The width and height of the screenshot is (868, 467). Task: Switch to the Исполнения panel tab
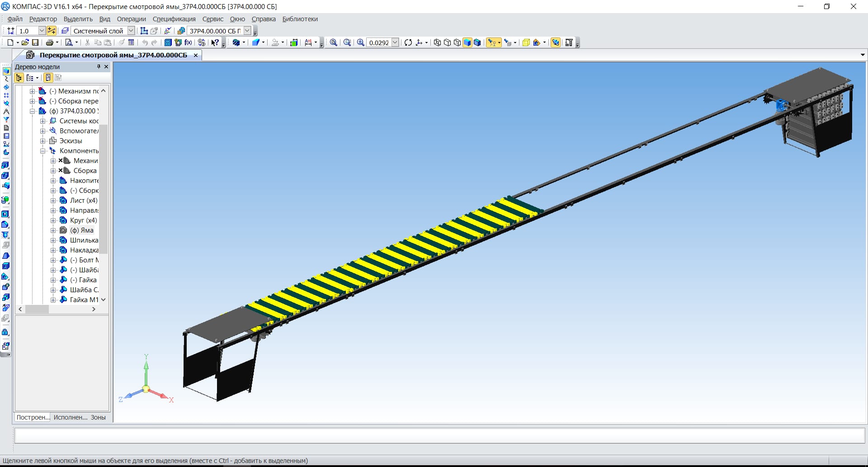point(71,417)
